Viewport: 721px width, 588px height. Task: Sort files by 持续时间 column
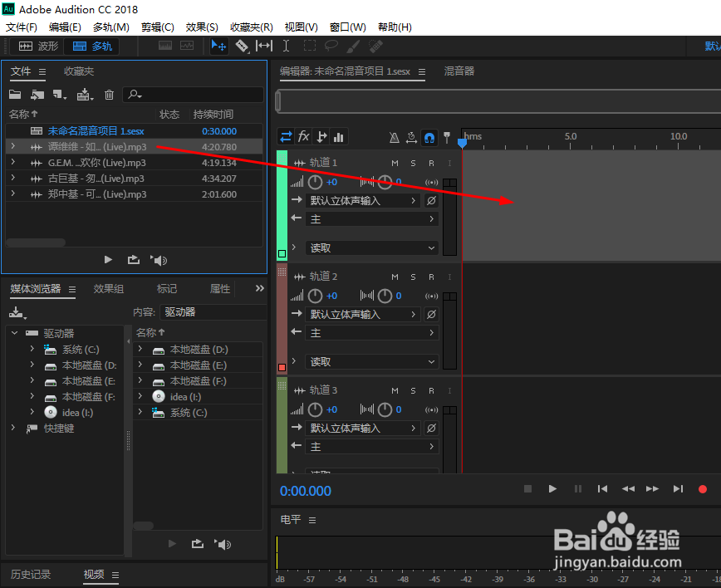coord(213,114)
